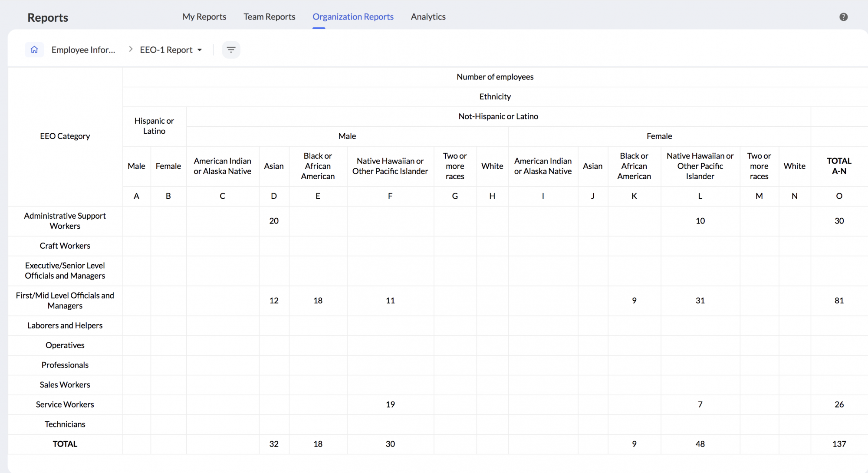Screen dimensions: 868x473
Task: Click First/Mid Level female Pacific Islander value 31
Action: pyautogui.click(x=700, y=300)
